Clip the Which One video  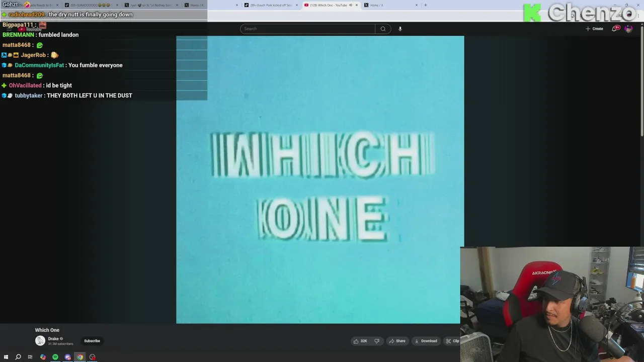[x=452, y=341]
